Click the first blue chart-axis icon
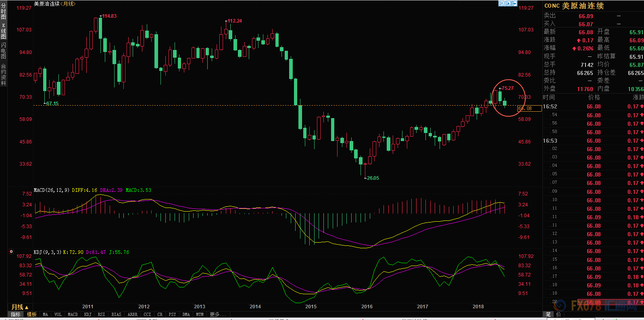This screenshot has width=644, height=320. (502, 4)
